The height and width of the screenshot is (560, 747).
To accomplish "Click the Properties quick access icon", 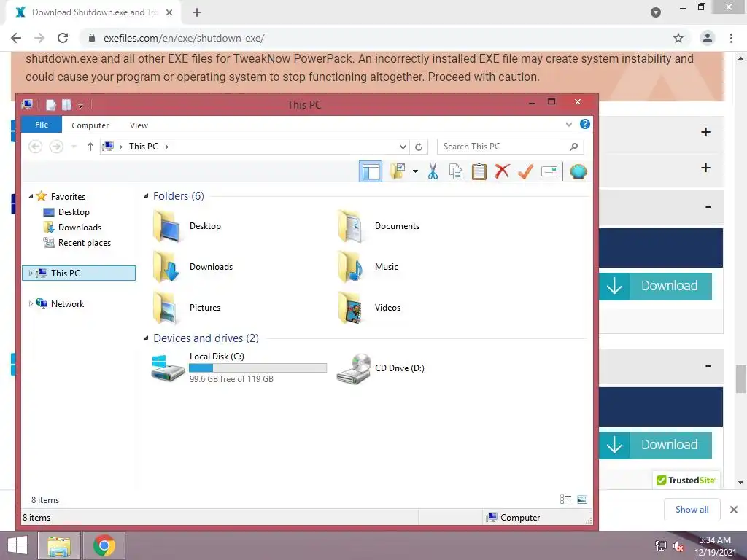I will click(51, 105).
